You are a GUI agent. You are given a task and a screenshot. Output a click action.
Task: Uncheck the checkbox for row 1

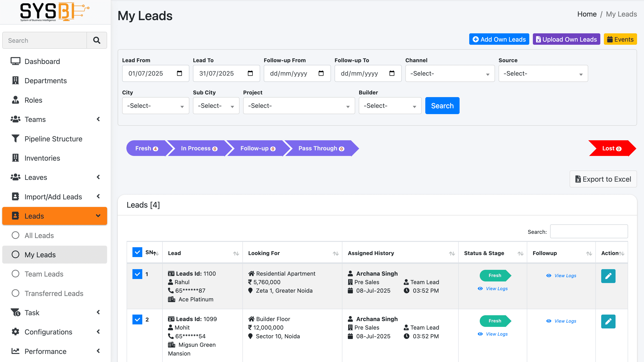pos(137,274)
